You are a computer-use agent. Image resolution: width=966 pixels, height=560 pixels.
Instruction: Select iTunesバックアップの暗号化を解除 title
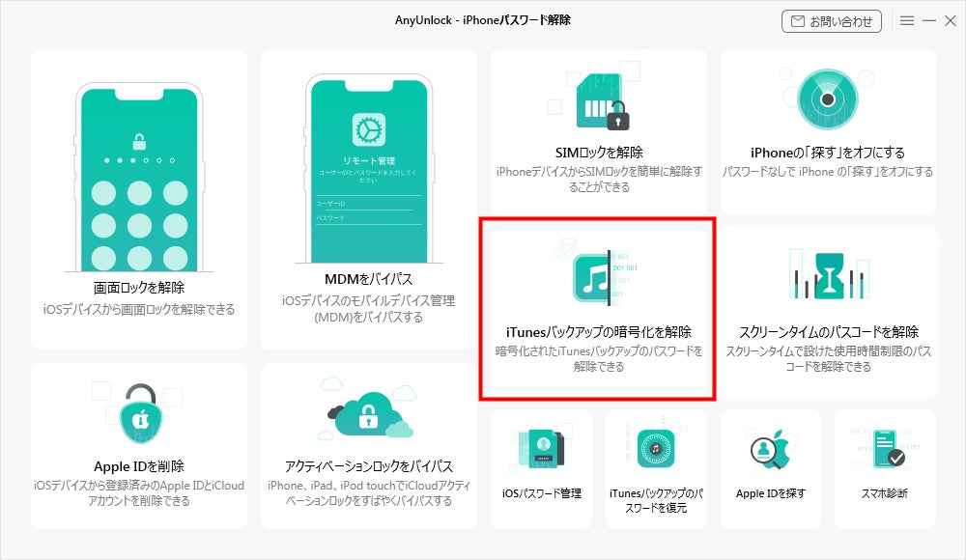click(x=599, y=332)
